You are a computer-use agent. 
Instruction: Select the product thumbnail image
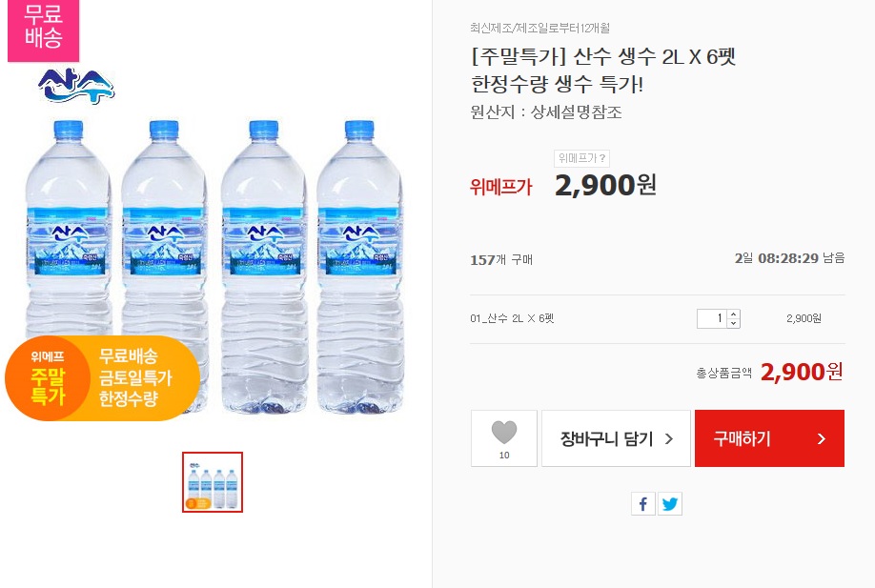point(213,482)
